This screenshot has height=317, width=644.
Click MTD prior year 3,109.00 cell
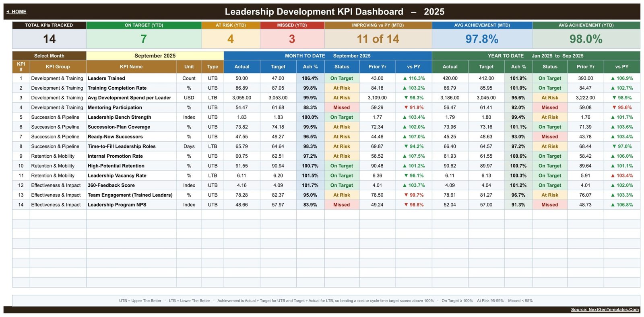(377, 98)
